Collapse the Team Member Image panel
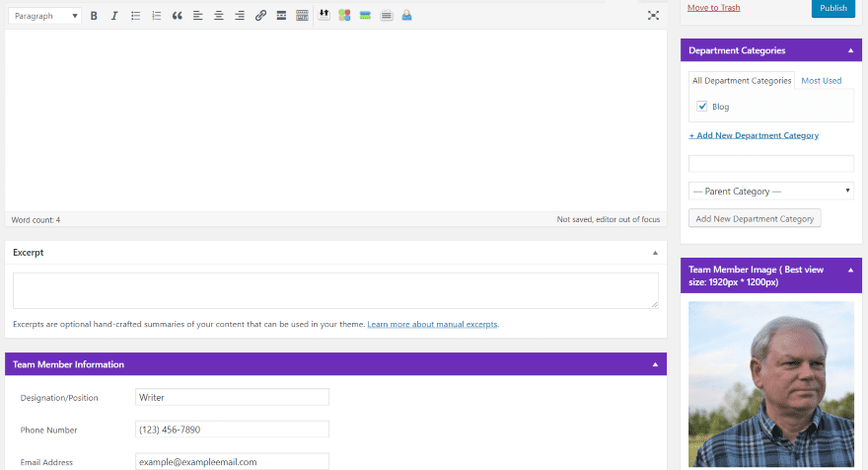This screenshot has height=470, width=868. click(851, 270)
